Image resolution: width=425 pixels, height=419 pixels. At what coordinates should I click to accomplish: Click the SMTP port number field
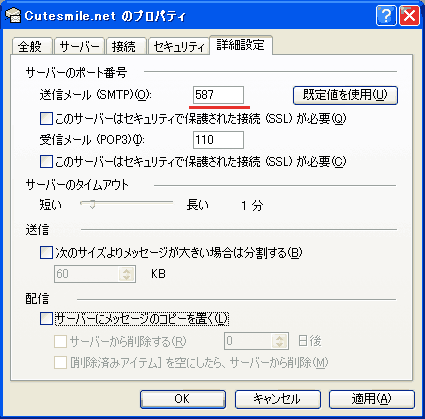pyautogui.click(x=218, y=95)
